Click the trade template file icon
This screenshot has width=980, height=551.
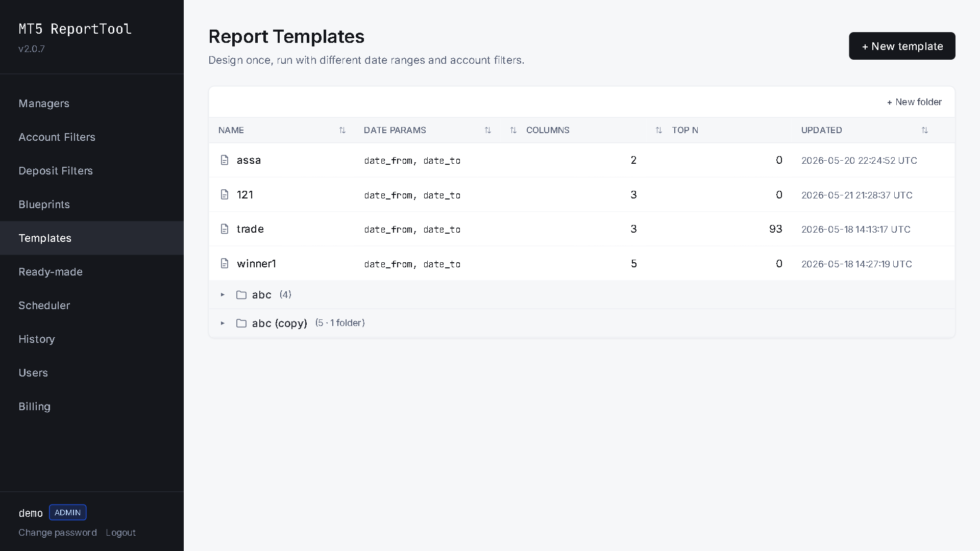[225, 229]
